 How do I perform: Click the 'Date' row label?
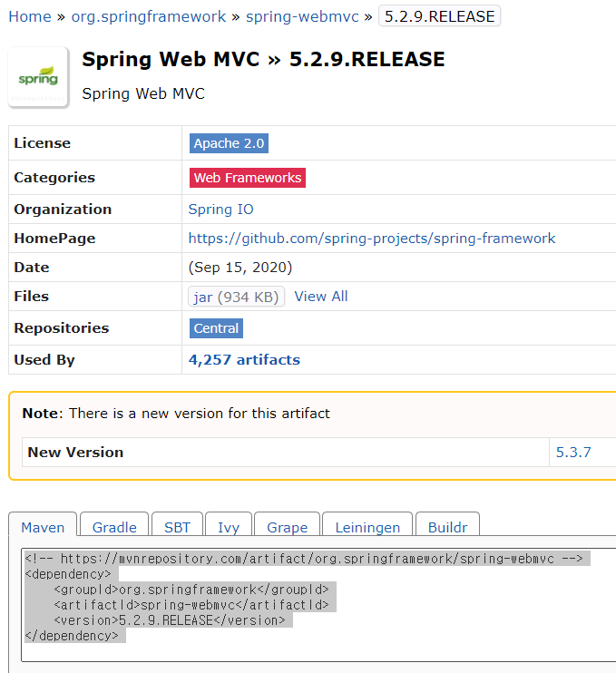pos(32,268)
